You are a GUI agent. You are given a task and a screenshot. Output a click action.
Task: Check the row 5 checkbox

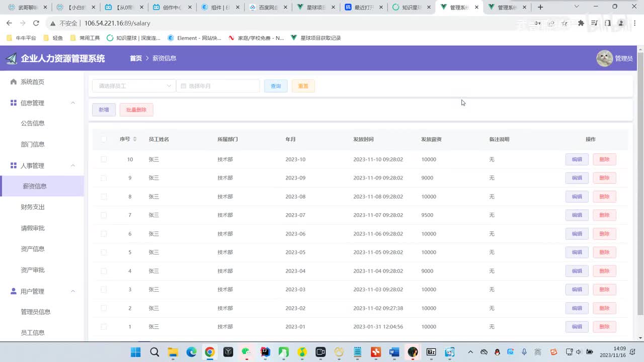click(x=104, y=252)
